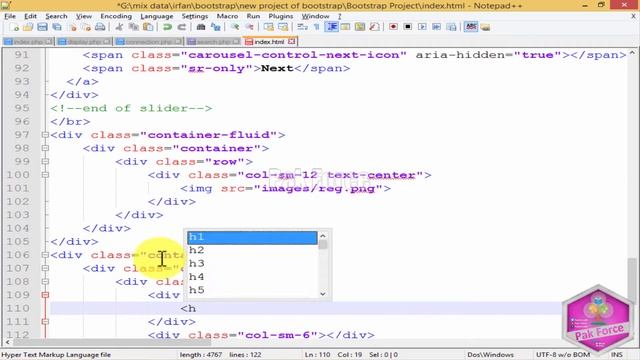Toggle word wrap toolbar button
Viewport: 640px width, 360px height.
click(302, 27)
